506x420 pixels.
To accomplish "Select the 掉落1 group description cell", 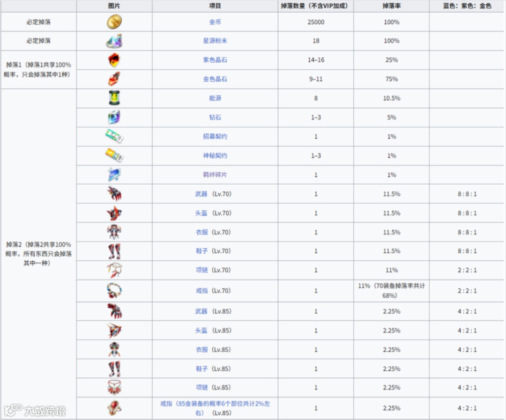I will pos(38,70).
